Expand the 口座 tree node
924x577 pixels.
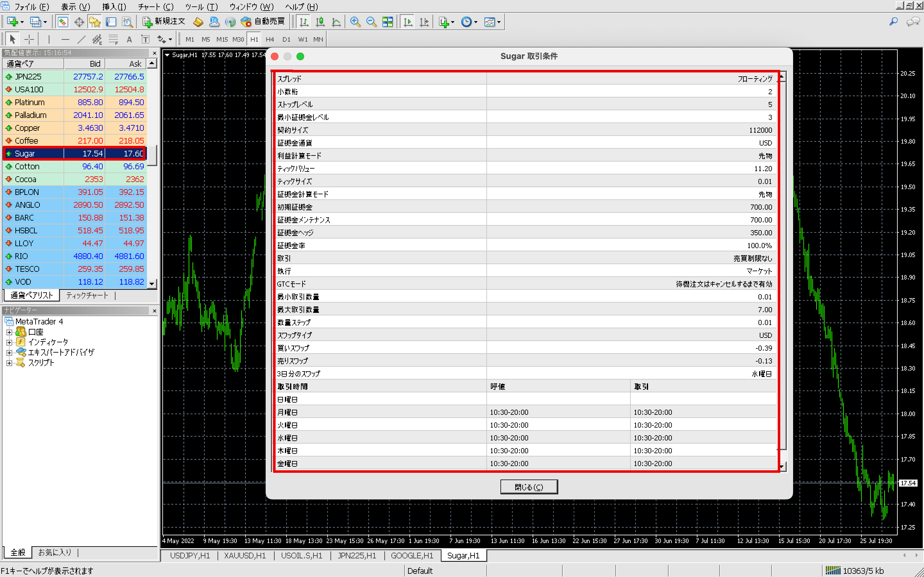[9, 332]
